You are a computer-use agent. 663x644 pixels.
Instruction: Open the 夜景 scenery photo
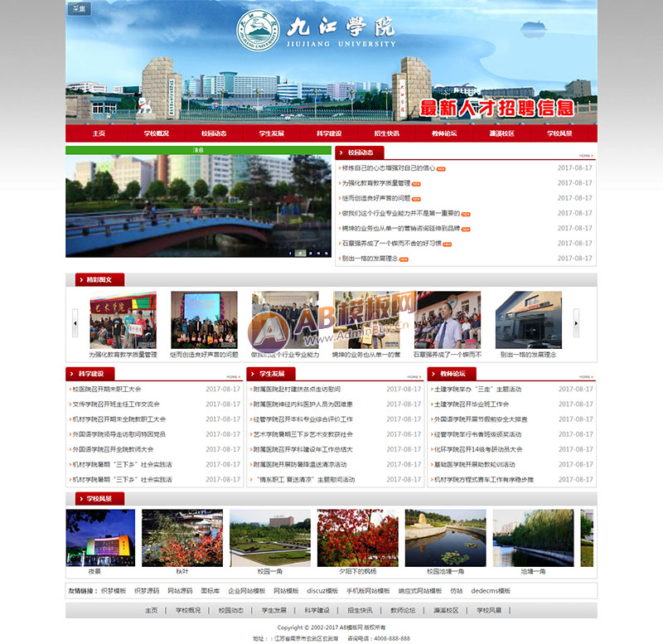(x=100, y=538)
